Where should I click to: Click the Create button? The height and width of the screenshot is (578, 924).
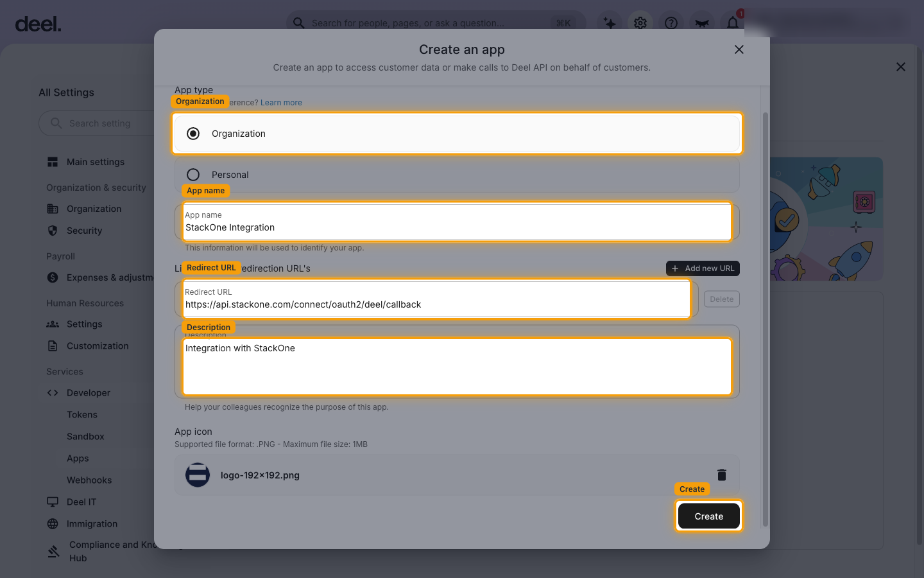(x=709, y=516)
